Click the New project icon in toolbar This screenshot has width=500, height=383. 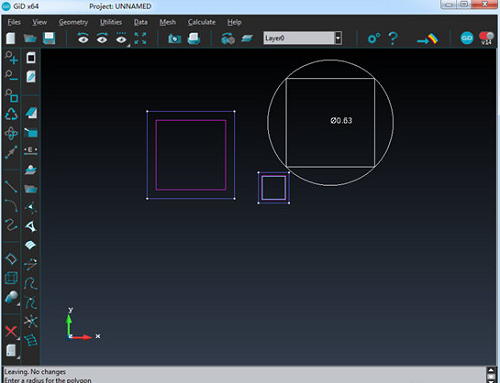(x=11, y=38)
